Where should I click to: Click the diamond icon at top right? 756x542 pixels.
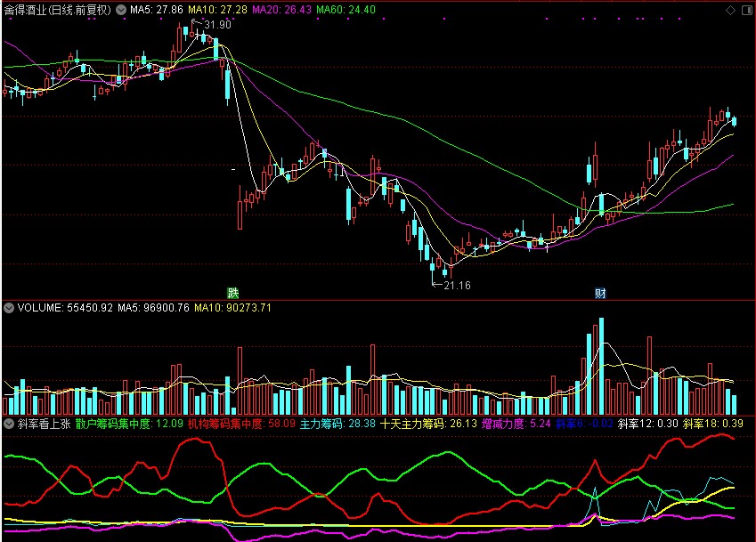pos(730,10)
